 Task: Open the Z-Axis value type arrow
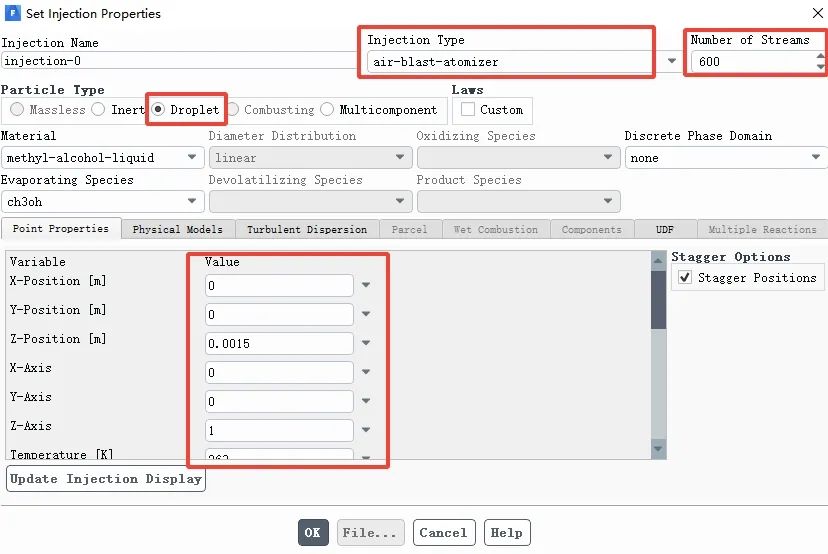click(x=366, y=431)
